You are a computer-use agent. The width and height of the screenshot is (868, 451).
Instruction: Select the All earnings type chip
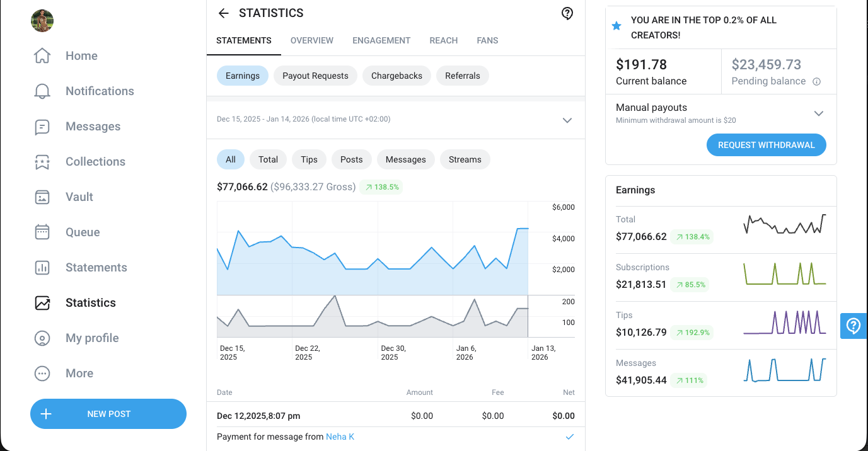[231, 159]
